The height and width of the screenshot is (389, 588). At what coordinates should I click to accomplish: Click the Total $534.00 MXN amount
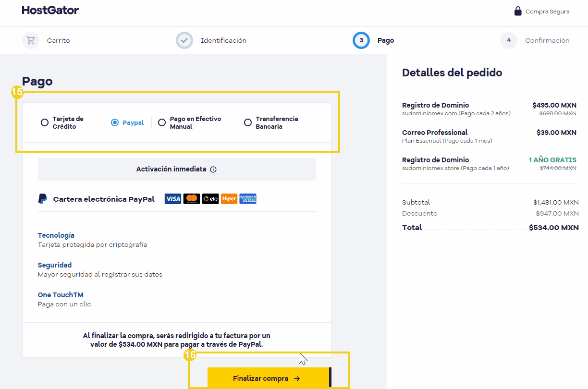[554, 228]
